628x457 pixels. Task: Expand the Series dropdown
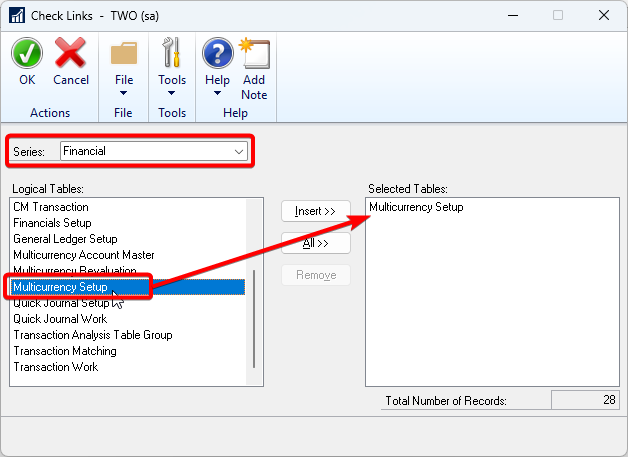coord(239,151)
